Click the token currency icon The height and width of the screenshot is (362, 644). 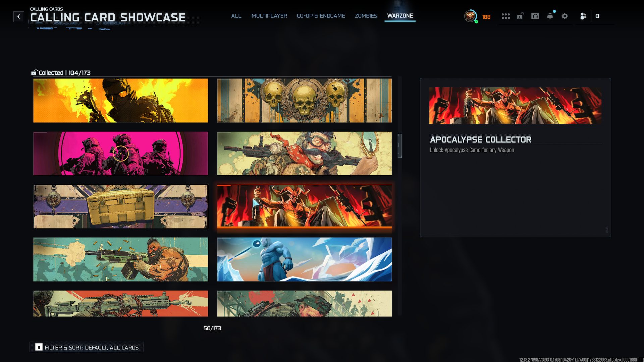[x=583, y=16]
